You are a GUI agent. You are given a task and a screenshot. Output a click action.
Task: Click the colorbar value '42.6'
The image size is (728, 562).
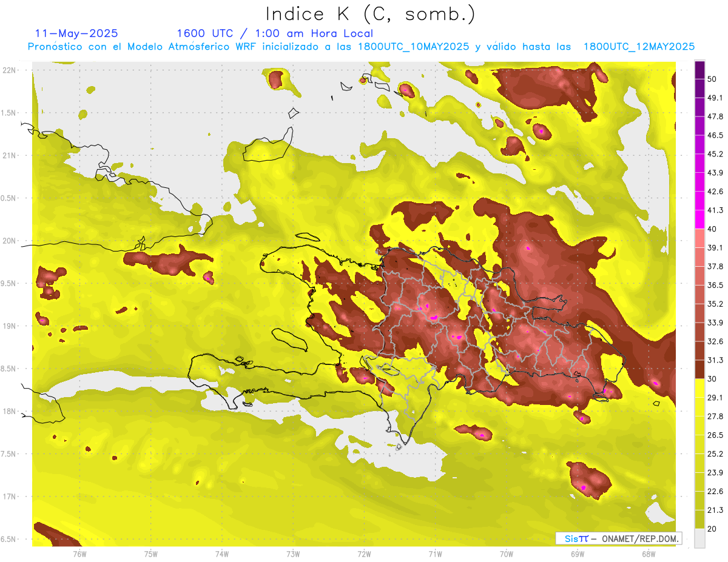(x=716, y=192)
